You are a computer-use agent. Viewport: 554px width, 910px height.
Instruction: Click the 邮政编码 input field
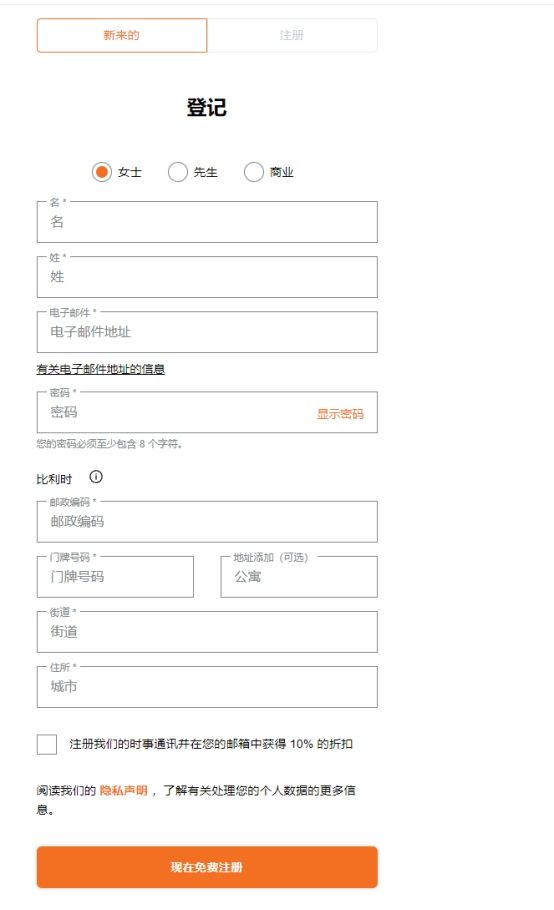click(207, 522)
